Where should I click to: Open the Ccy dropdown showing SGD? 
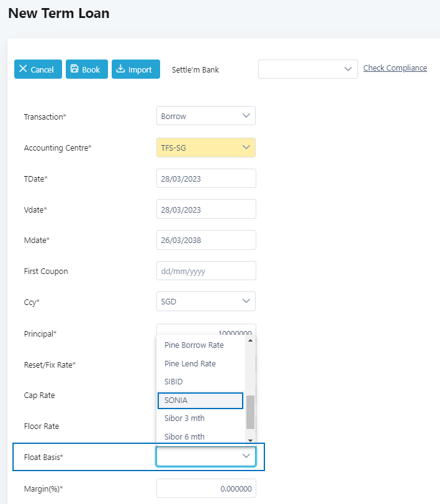click(x=205, y=302)
